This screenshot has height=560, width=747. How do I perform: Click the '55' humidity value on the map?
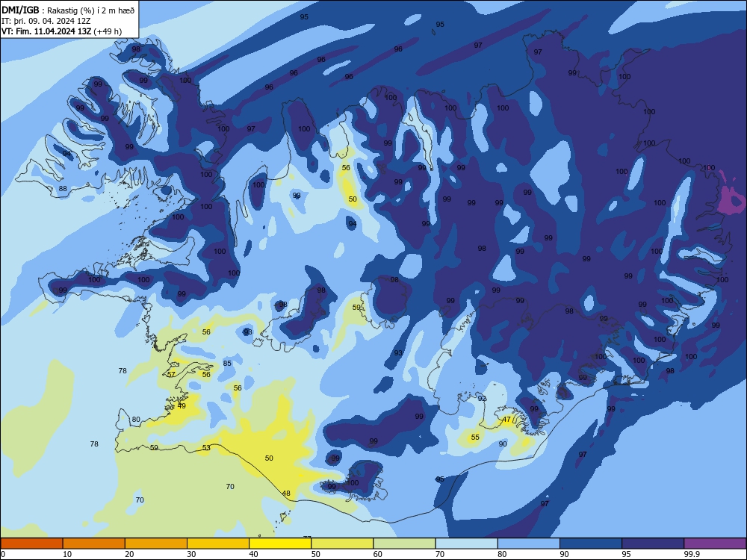coord(475,437)
